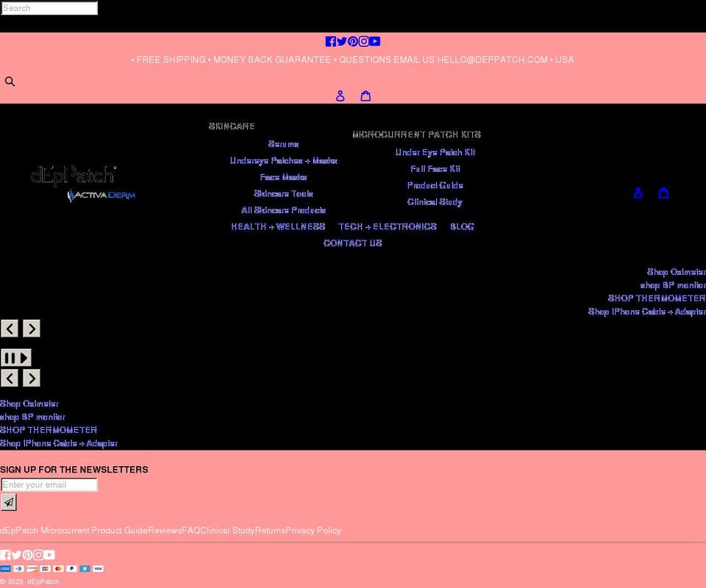Select the Face Masks menu item
706x588 pixels.
[x=284, y=177]
